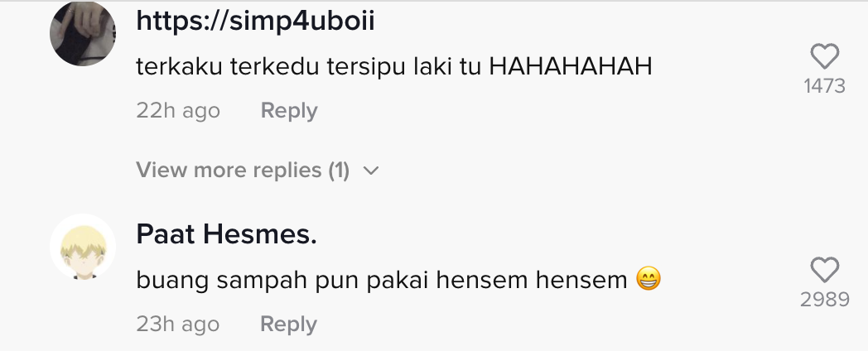Screen dimensions: 868x351
Task: Open the simp4uboii profile picture
Action: 83,33
